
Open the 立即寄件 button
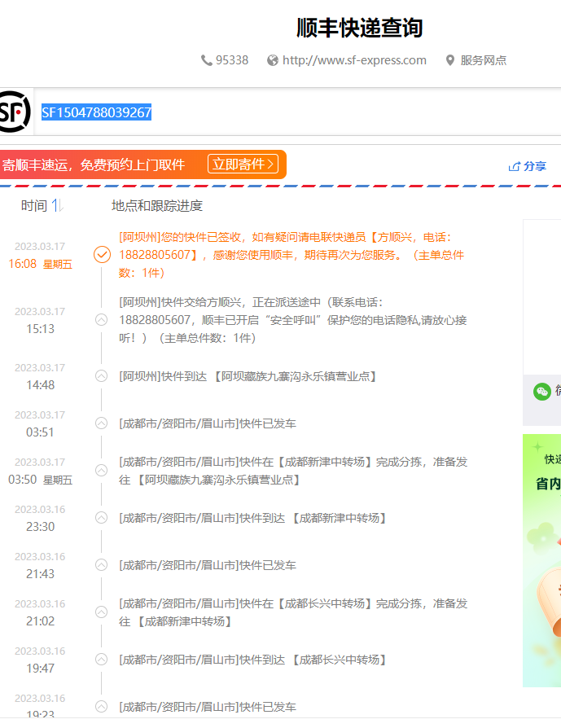click(243, 164)
